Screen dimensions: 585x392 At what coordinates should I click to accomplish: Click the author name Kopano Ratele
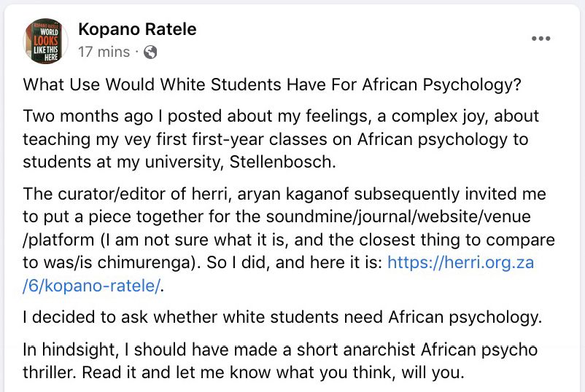click(137, 30)
